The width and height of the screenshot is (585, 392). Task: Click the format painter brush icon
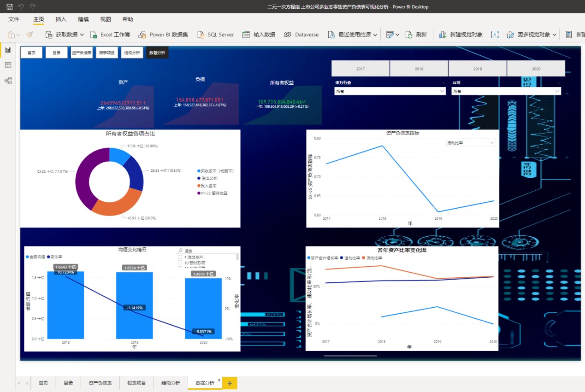click(x=30, y=35)
